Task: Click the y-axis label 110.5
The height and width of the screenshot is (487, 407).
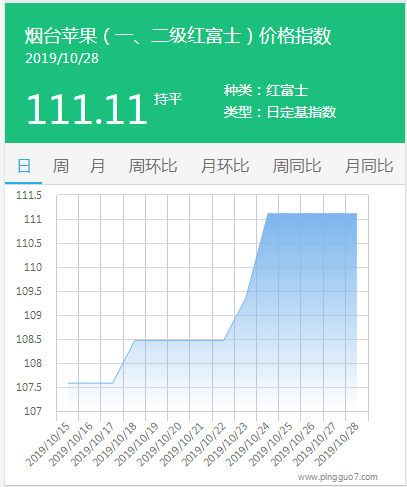Action: pos(29,243)
